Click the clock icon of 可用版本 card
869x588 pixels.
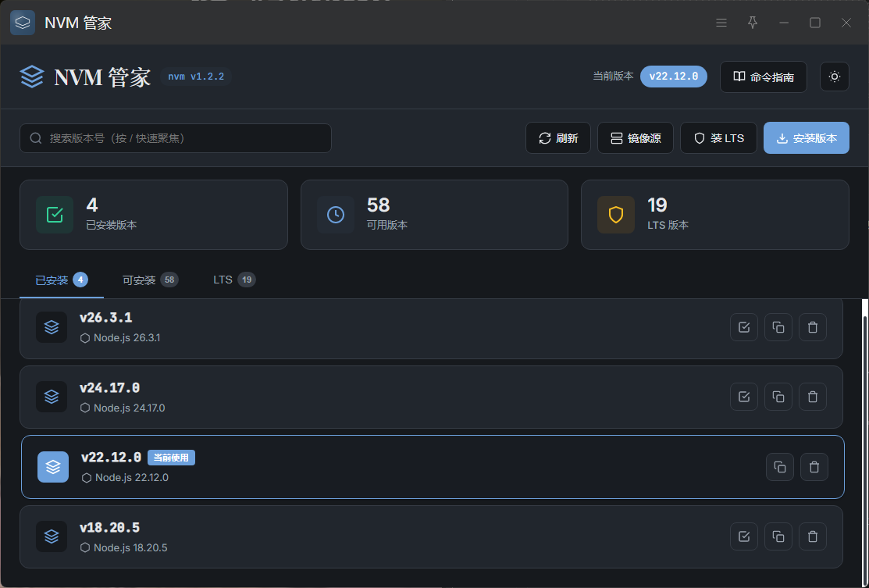336,215
